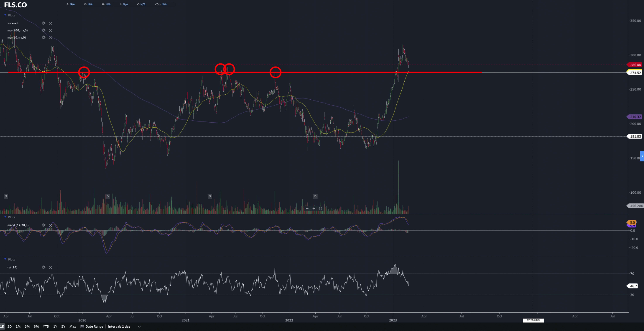The image size is (644, 331).
Task: Open settings gear for vol undr plot
Action: [x=44, y=23]
